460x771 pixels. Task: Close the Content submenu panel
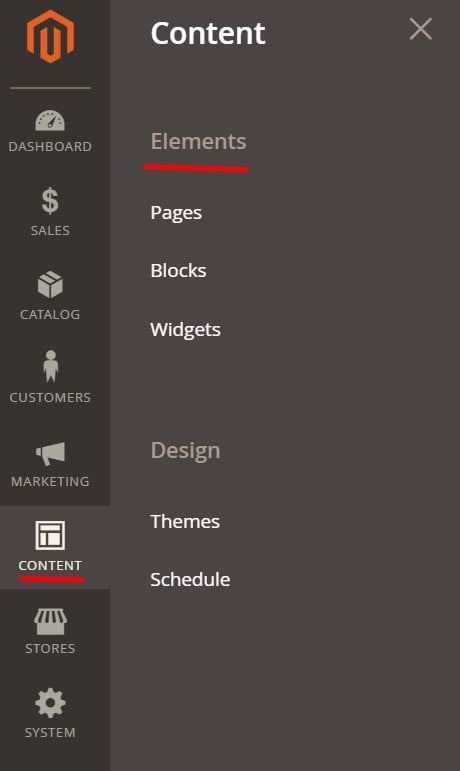pyautogui.click(x=421, y=29)
